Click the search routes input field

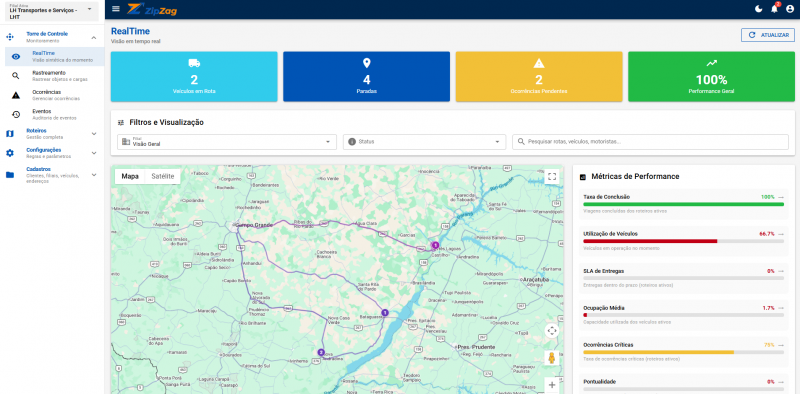click(651, 142)
